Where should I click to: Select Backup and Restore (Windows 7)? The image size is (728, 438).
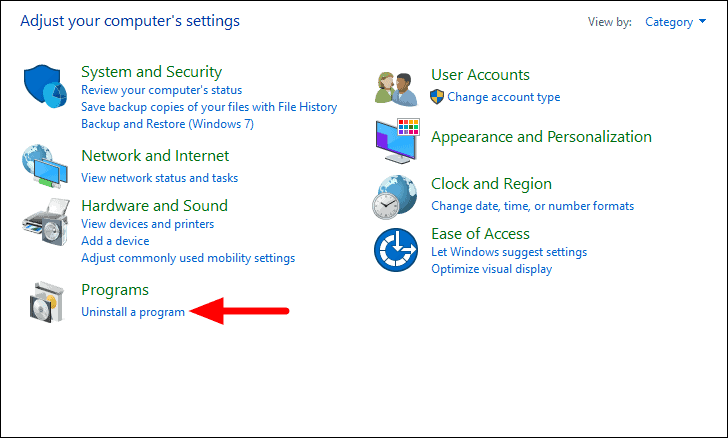click(x=168, y=124)
